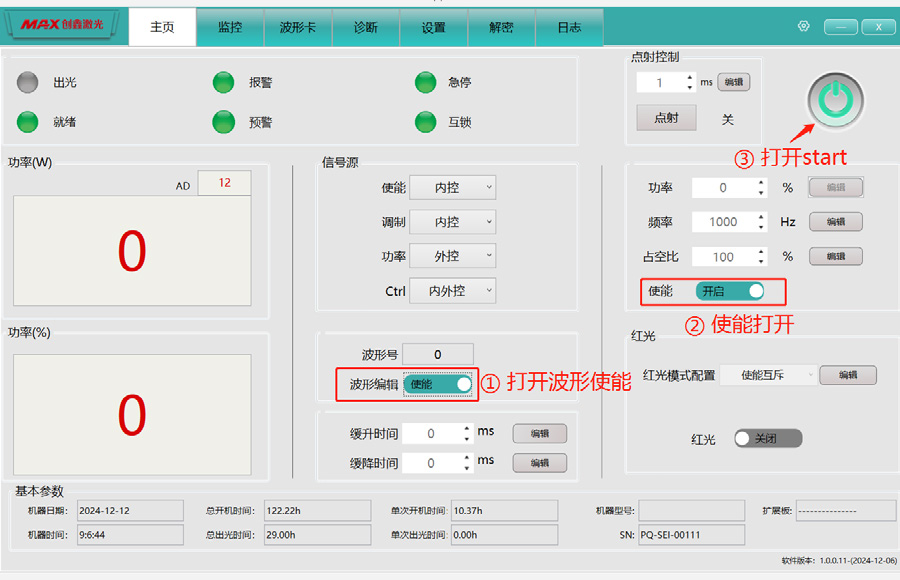The image size is (900, 580).
Task: Open the Ctrl 内外控 dropdown
Action: [x=452, y=291]
